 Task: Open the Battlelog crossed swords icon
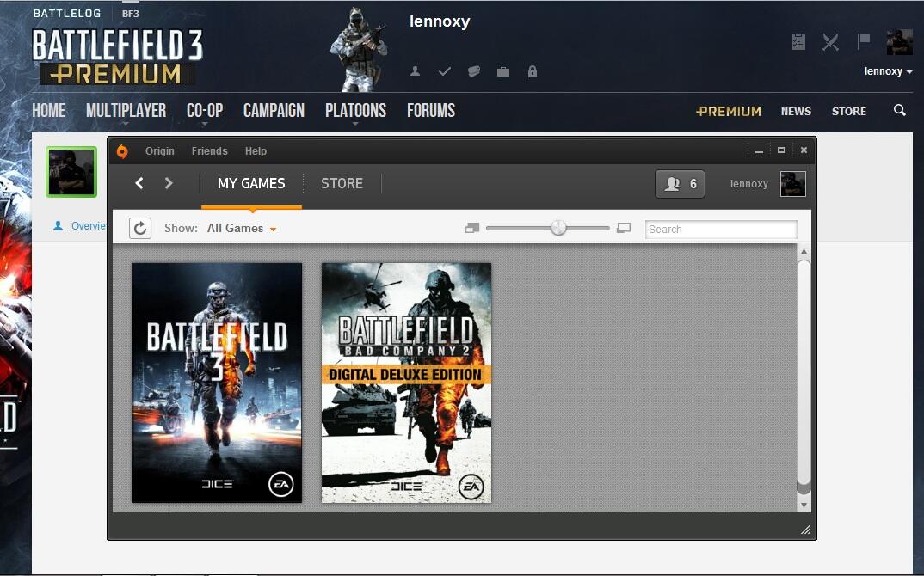[830, 42]
